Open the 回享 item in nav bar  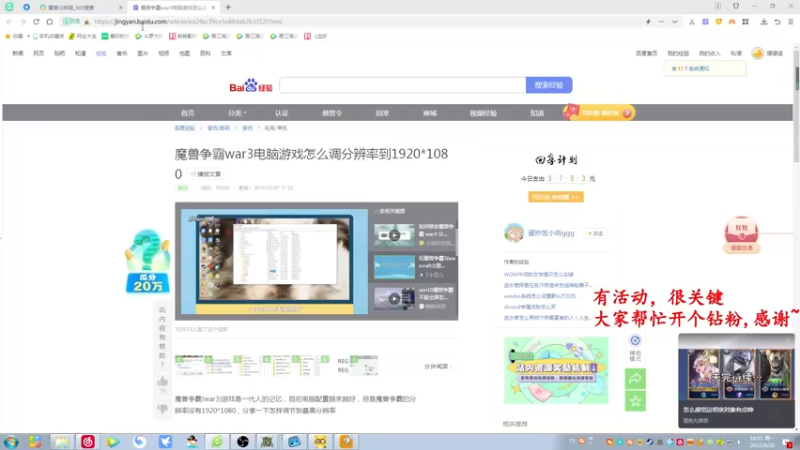click(382, 113)
